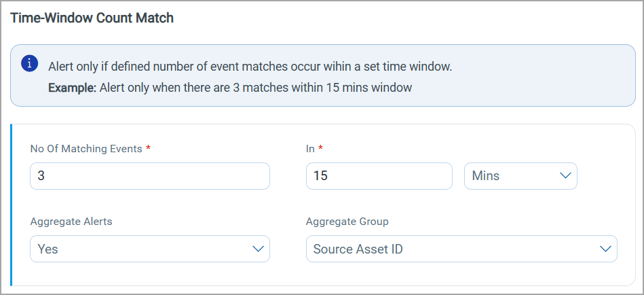This screenshot has height=295, width=644.
Task: Focus the No Of Matching Events input field
Action: (x=149, y=175)
